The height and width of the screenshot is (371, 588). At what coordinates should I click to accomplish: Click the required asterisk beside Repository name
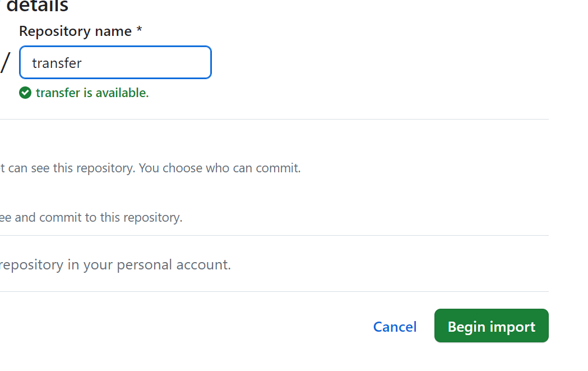(x=139, y=31)
